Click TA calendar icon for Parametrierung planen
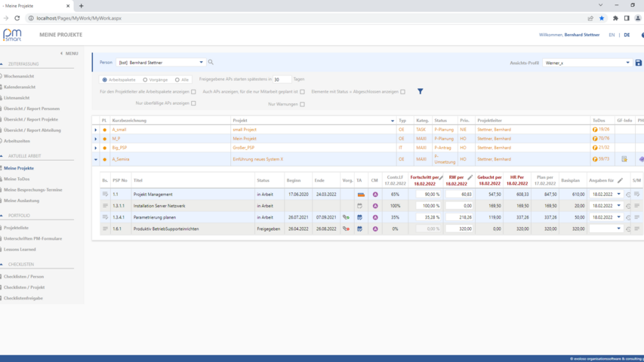This screenshot has width=644, height=362. coord(360,217)
